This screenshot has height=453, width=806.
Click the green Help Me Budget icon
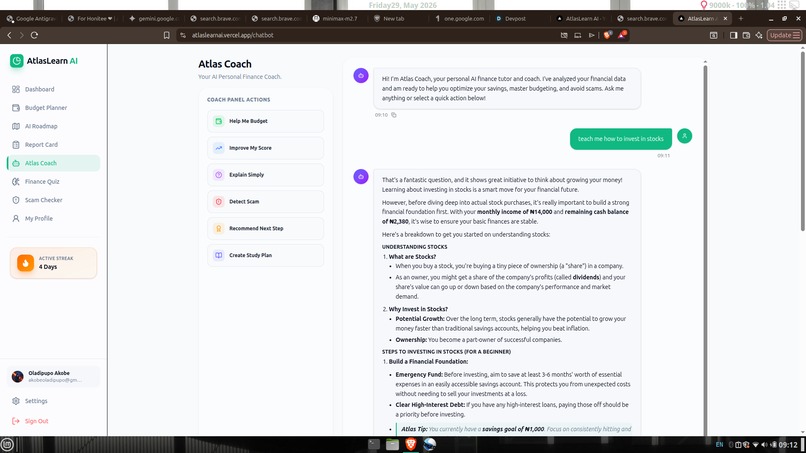218,121
